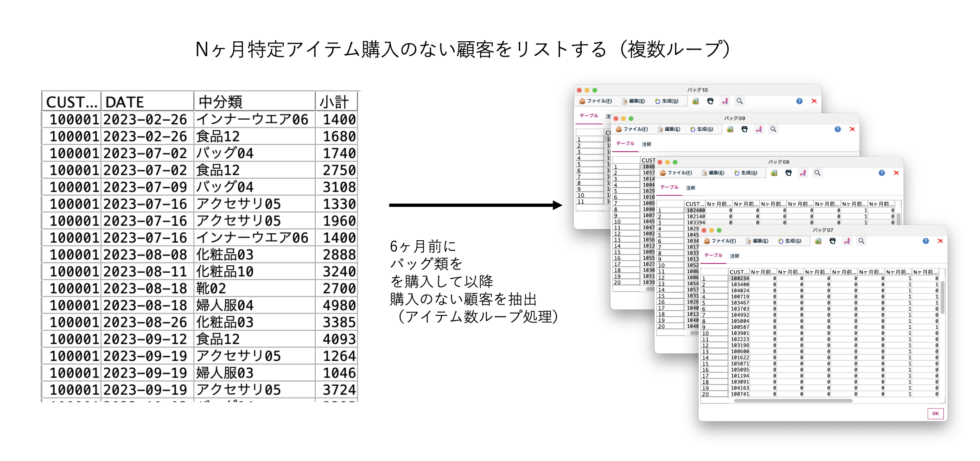Image resolution: width=980 pixels, height=461 pixels.
Task: Select the export icon in バッグ09 toolbar
Action: click(730, 129)
